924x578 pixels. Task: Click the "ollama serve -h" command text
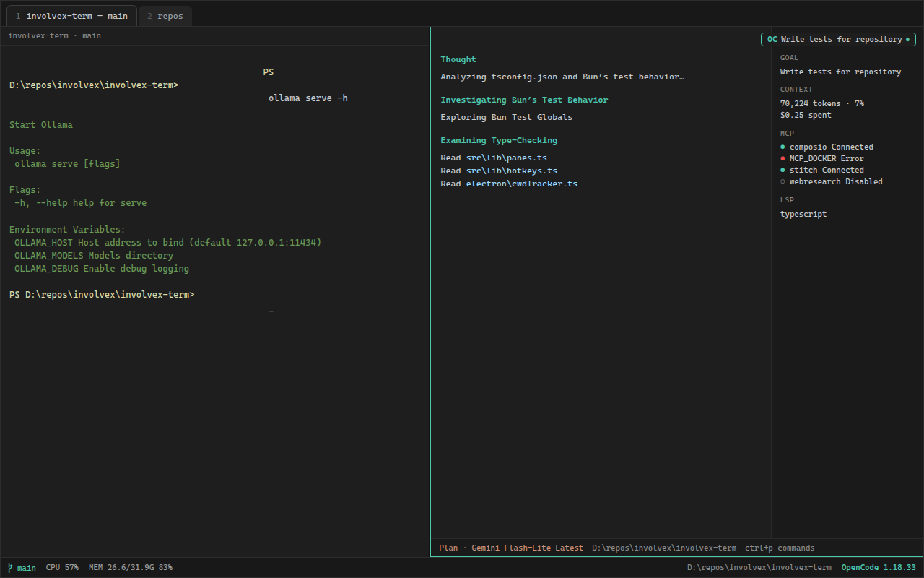(x=308, y=98)
